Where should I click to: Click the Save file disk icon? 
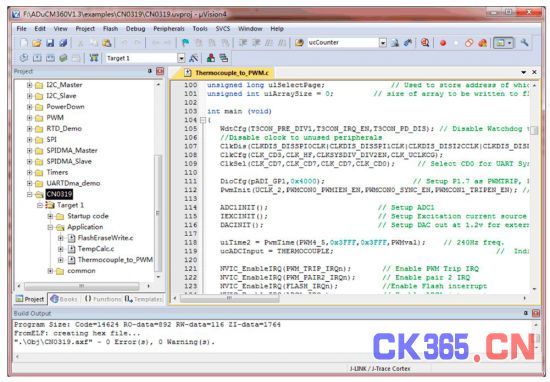[x=50, y=43]
